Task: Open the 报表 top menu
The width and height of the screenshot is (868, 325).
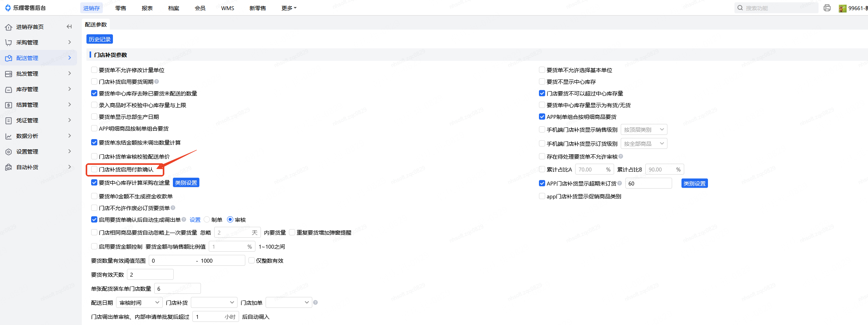Action: pyautogui.click(x=147, y=8)
